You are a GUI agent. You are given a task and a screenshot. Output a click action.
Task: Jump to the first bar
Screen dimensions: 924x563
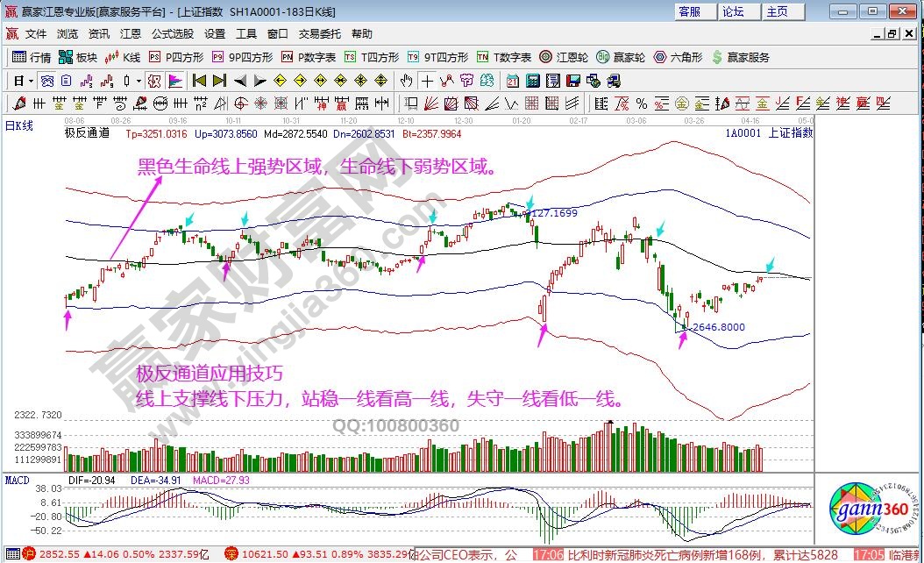click(x=199, y=81)
